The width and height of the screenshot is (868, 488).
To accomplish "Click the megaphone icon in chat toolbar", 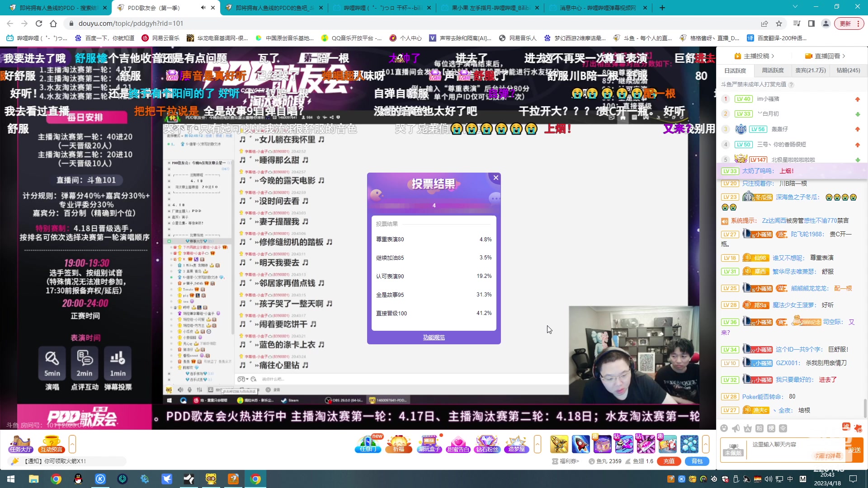I will [736, 428].
